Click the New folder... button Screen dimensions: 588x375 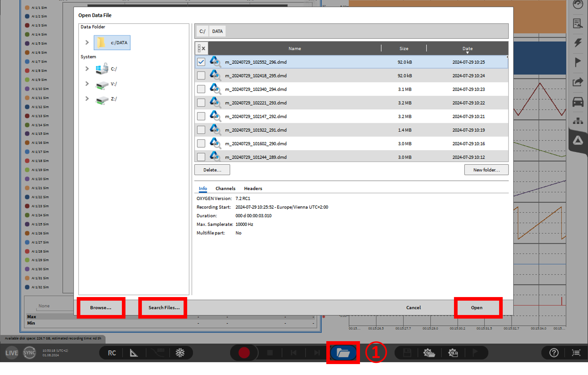[486, 170]
